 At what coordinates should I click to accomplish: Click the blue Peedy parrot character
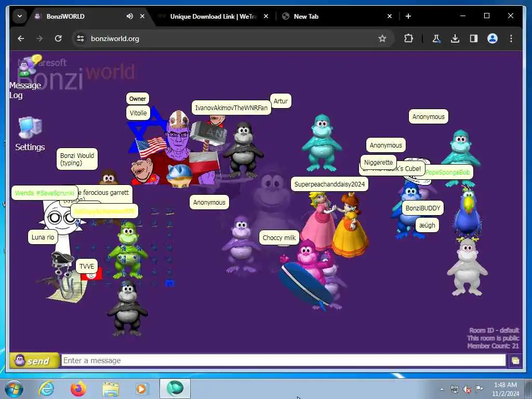tap(467, 214)
